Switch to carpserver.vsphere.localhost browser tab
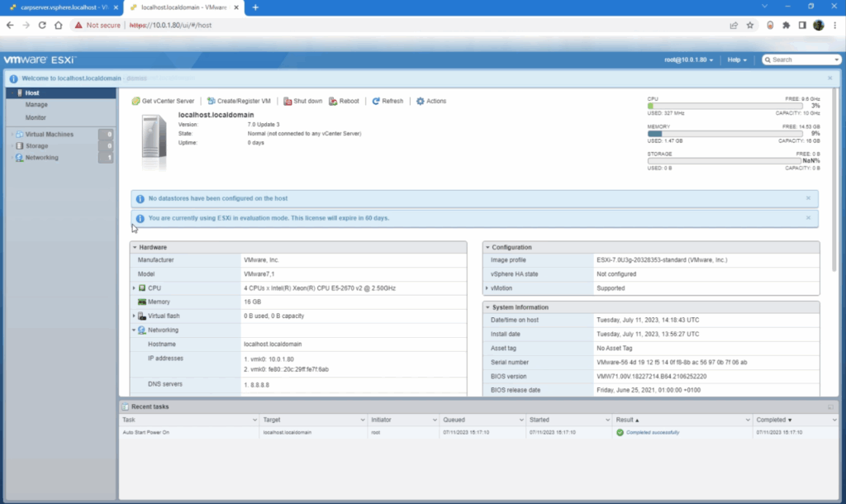Screen dimensions: 846x504 63,7
